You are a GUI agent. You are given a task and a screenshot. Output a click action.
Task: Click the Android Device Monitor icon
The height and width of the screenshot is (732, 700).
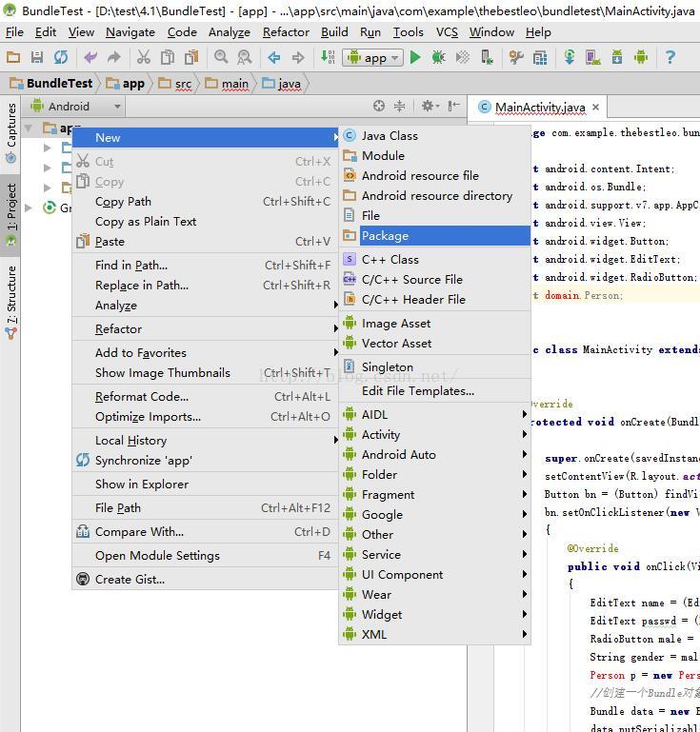click(641, 57)
